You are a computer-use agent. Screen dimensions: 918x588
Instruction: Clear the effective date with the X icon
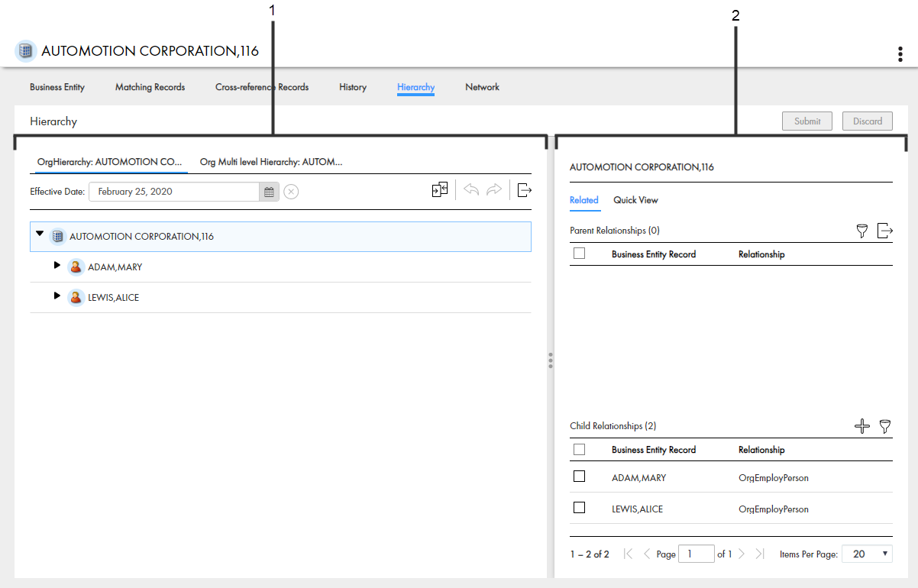pyautogui.click(x=291, y=192)
